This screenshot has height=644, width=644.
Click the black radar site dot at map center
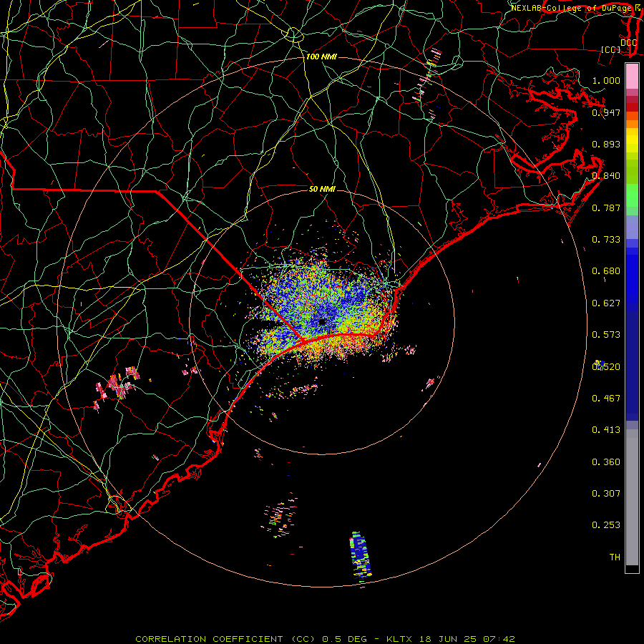pos(321,322)
